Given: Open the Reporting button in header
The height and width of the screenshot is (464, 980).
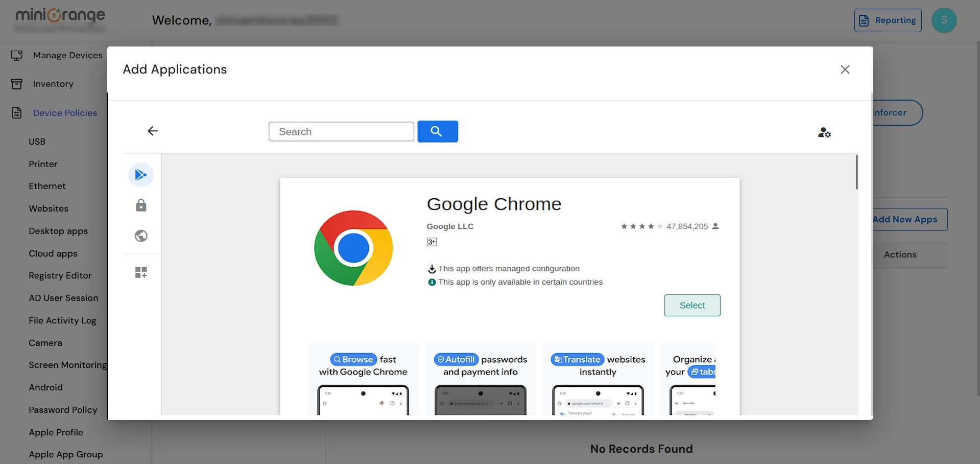Looking at the screenshot, I should [x=888, y=20].
